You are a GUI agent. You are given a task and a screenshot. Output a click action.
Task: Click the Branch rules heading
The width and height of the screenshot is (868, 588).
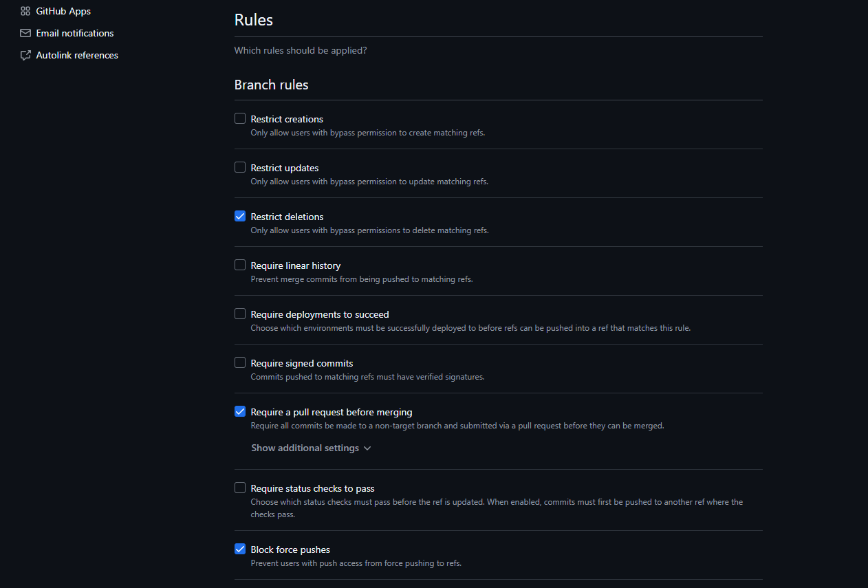click(270, 84)
